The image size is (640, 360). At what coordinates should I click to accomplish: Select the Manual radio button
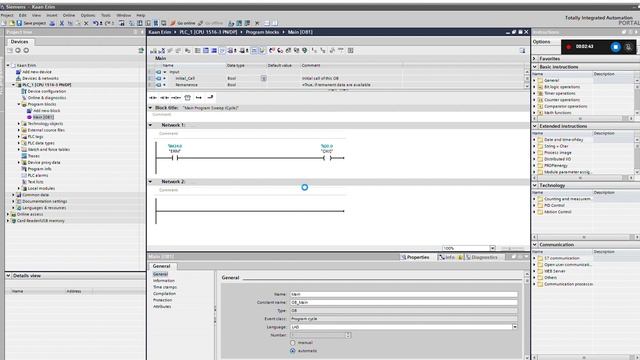point(293,343)
